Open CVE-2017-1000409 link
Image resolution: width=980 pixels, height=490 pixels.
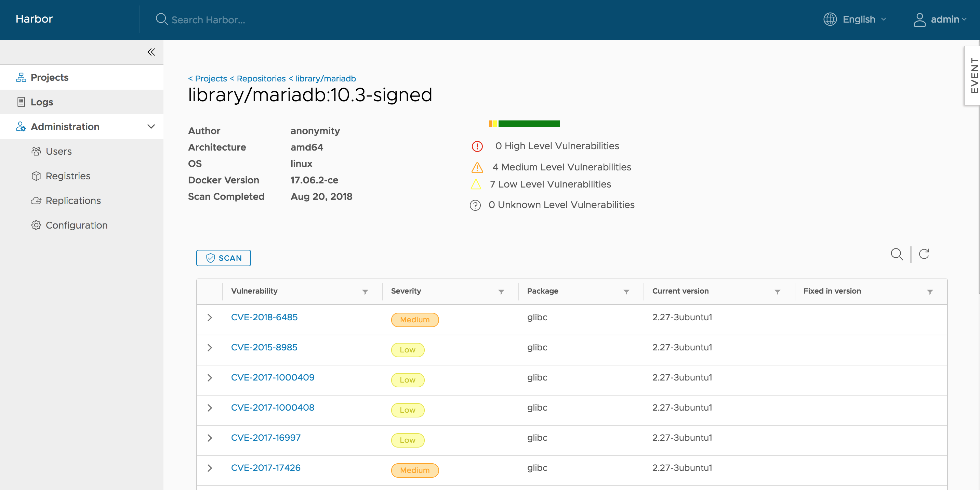click(273, 377)
